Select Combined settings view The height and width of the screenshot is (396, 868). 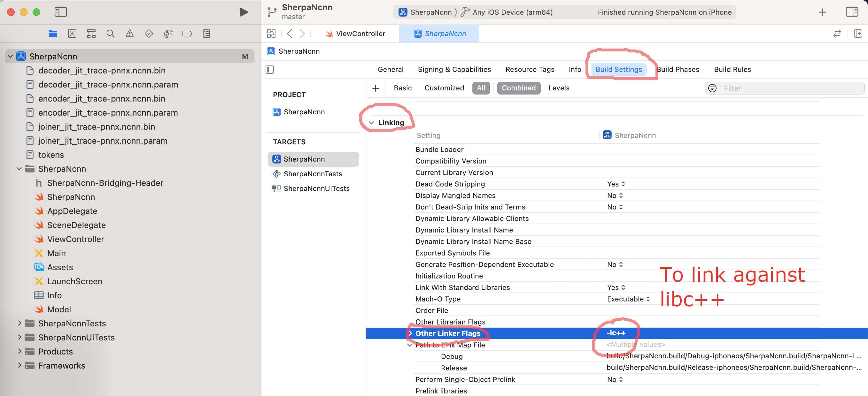[x=519, y=88]
